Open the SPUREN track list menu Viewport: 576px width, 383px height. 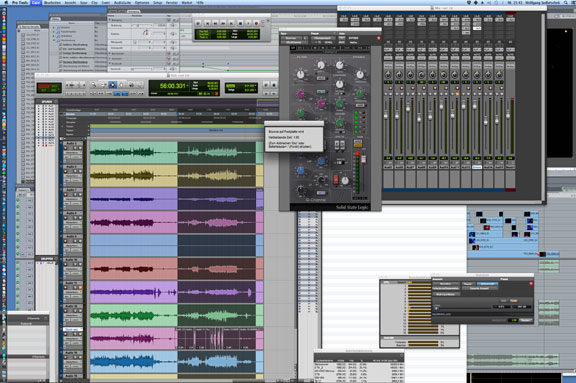[47, 101]
